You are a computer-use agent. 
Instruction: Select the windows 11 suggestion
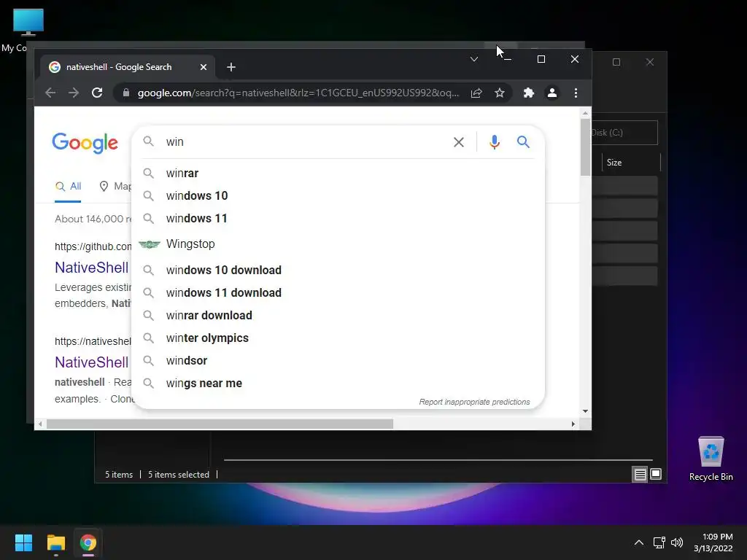pyautogui.click(x=338, y=218)
